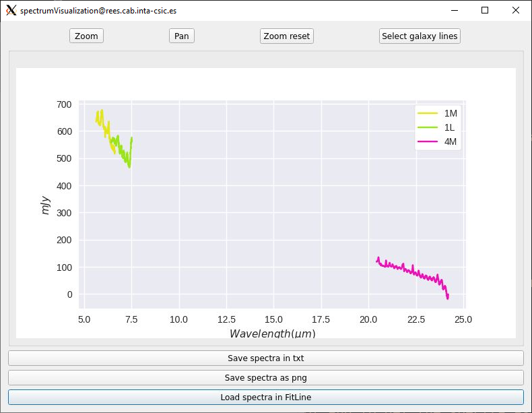Select the 4M legend label
The height and width of the screenshot is (413, 532).
pyautogui.click(x=451, y=141)
